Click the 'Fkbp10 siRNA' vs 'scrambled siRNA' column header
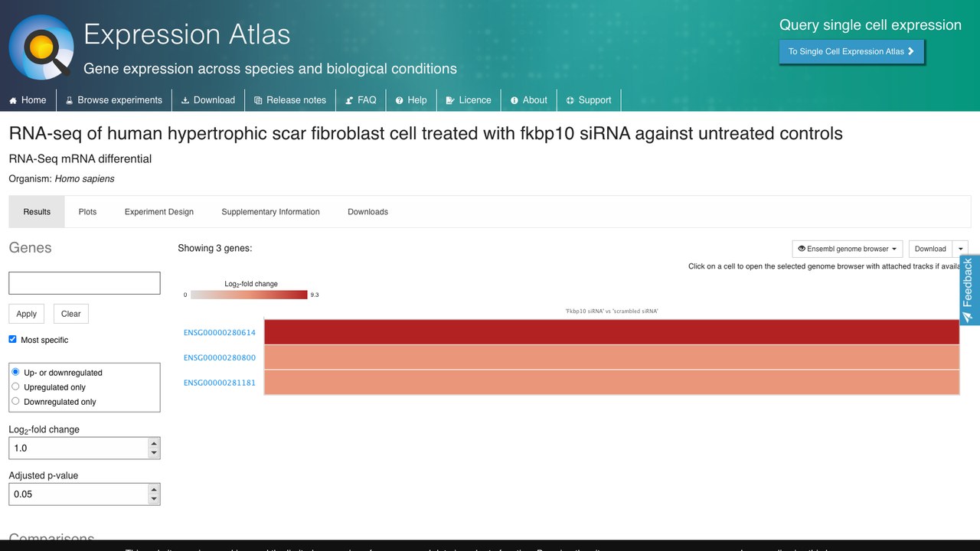This screenshot has height=551, width=980. (x=612, y=311)
